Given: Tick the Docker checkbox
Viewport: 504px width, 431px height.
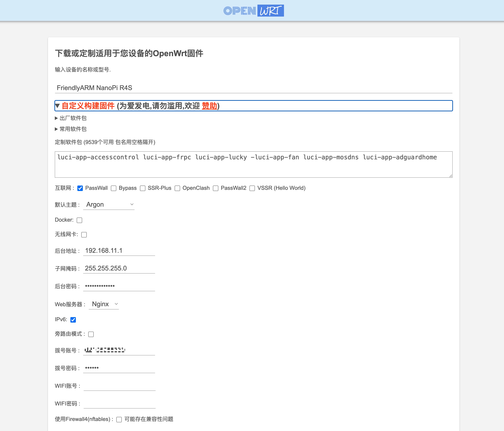Looking at the screenshot, I should click(x=79, y=220).
